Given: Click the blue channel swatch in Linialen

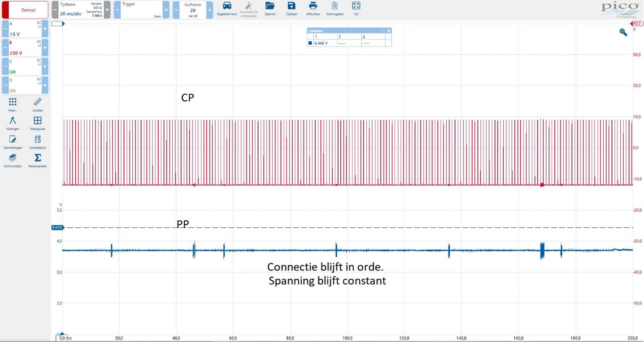Looking at the screenshot, I should pyautogui.click(x=310, y=43).
